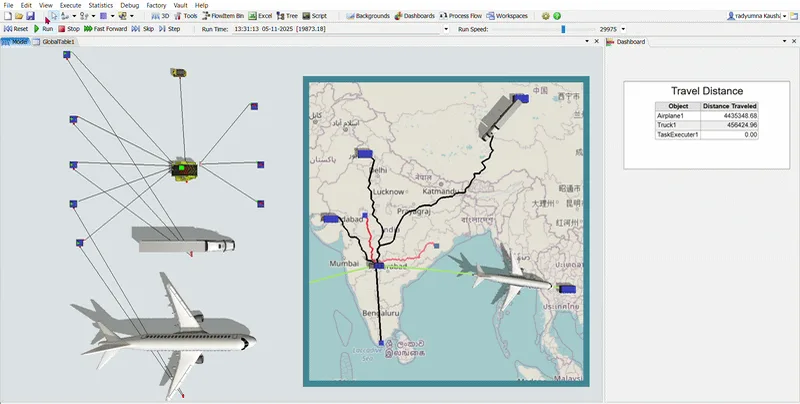The width and height of the screenshot is (800, 404).
Task: Click the TaskExecuter1 row label
Action: (x=678, y=135)
